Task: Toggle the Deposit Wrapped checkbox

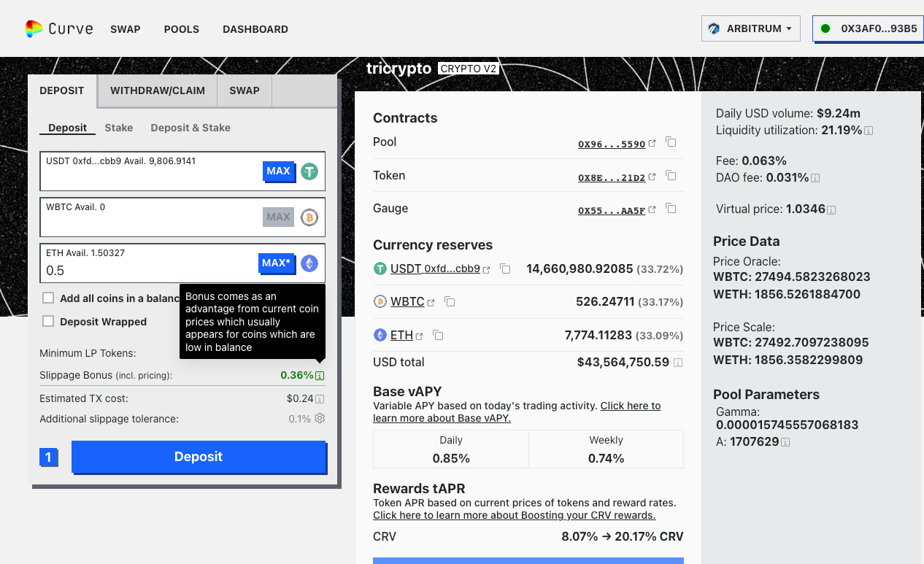Action: click(48, 321)
